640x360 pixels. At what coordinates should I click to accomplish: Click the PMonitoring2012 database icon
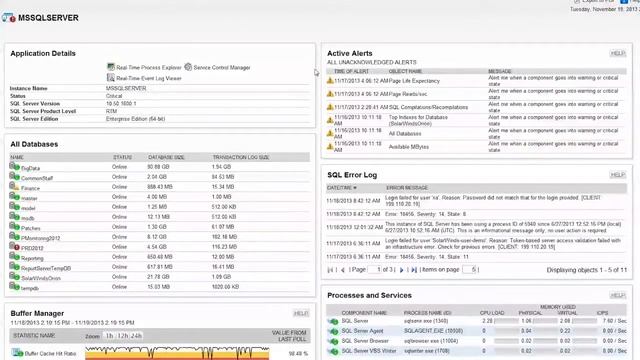point(14,236)
